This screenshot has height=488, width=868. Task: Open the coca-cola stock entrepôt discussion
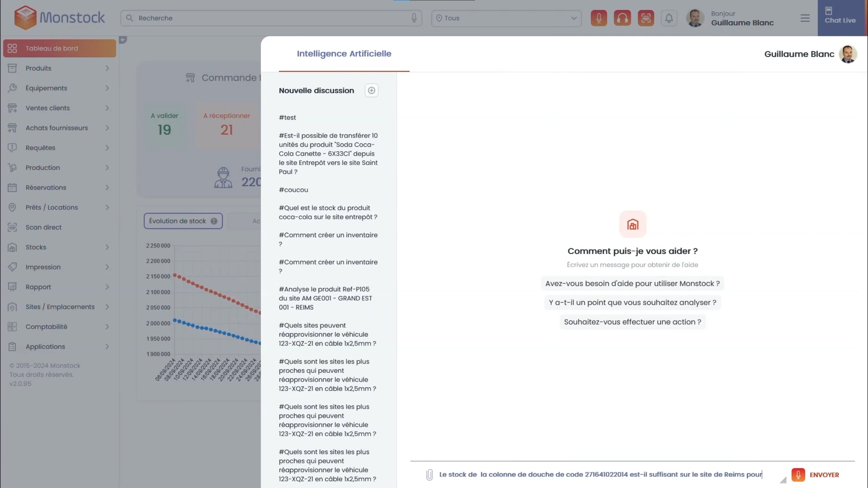(x=328, y=212)
